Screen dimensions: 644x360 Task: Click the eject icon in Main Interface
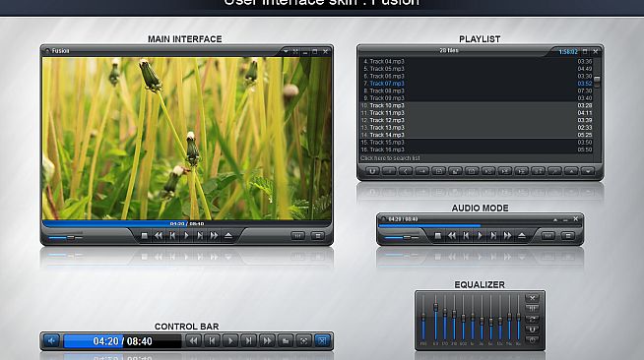point(228,236)
